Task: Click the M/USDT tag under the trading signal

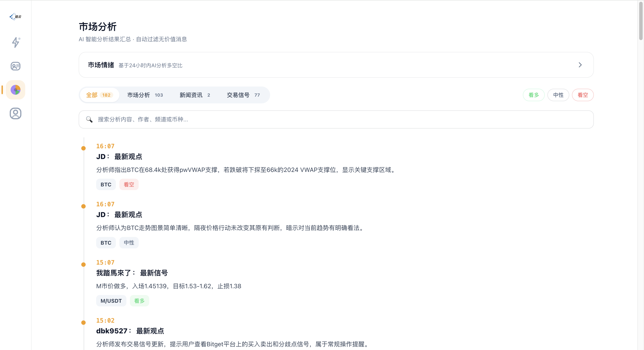Action: click(x=111, y=301)
